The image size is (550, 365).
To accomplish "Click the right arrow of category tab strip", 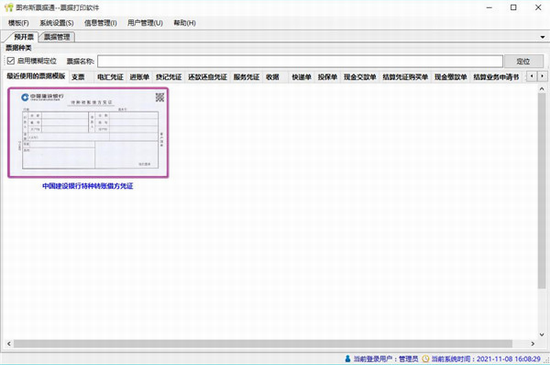I will [x=542, y=76].
